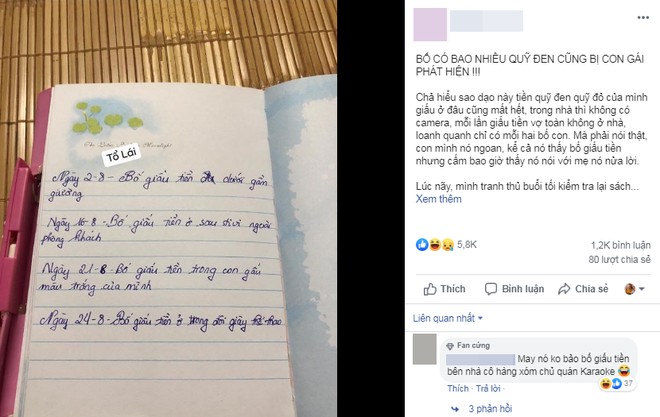Open the 80 lượt chia sẻ list
This screenshot has height=417, width=660.
pos(620,260)
